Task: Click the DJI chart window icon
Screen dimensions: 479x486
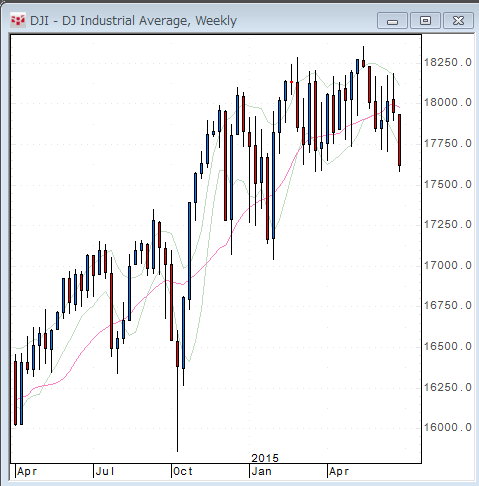Action: coord(18,21)
